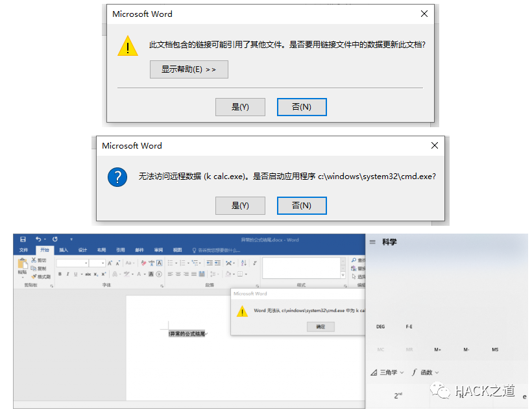The image size is (532, 414).
Task: Switch to the 插入 ribbon tab
Action: [x=64, y=250]
